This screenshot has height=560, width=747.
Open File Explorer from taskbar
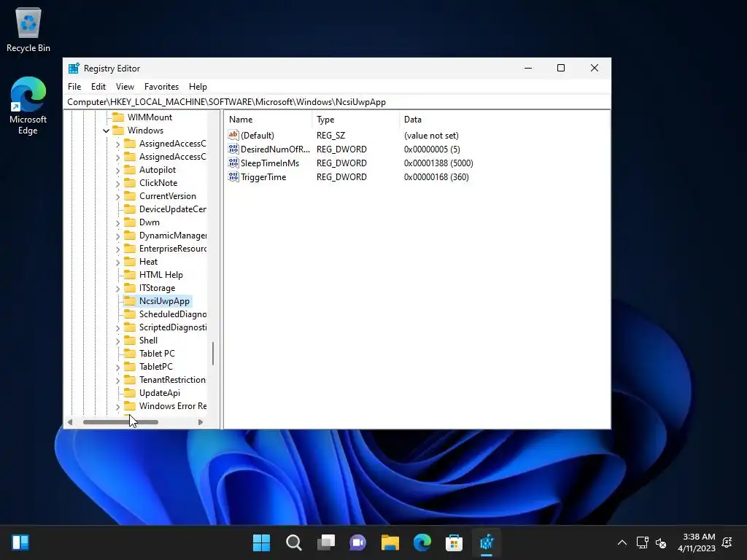point(390,542)
